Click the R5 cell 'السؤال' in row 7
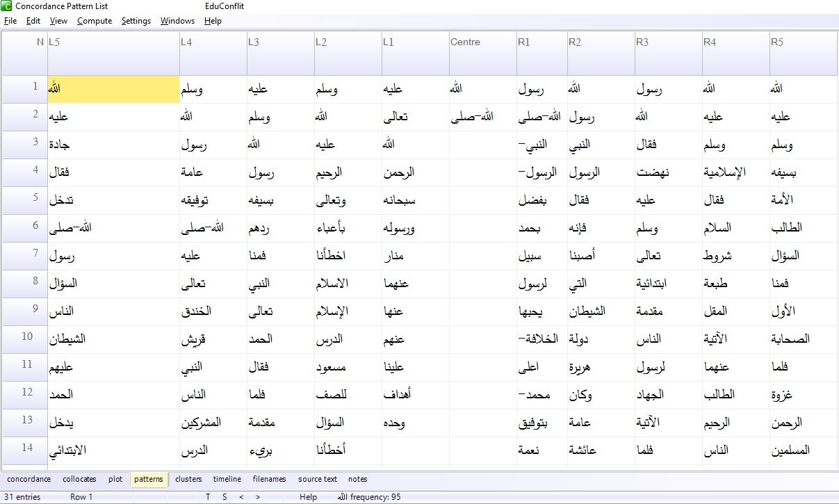839x504 pixels. tap(804, 256)
